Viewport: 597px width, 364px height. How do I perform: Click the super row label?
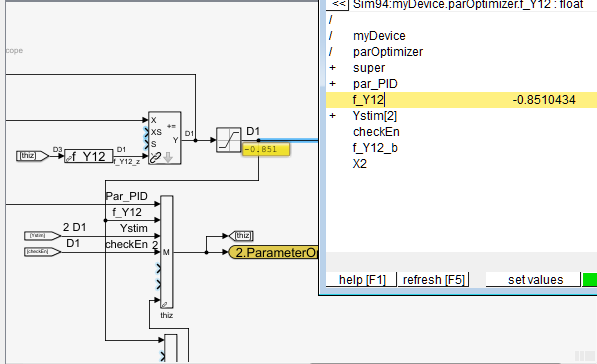(x=369, y=68)
